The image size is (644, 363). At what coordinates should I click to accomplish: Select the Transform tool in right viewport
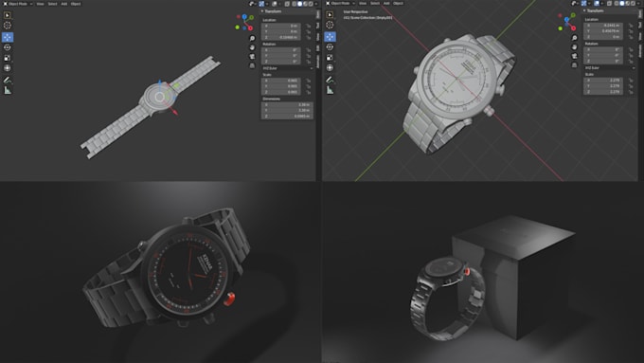click(330, 67)
